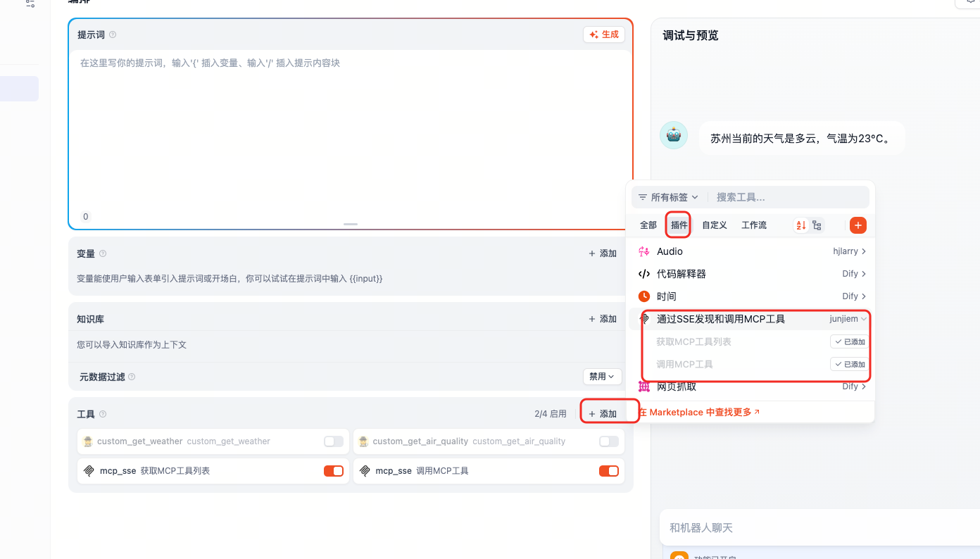Click the filter icon beside 所有标签

coord(641,197)
